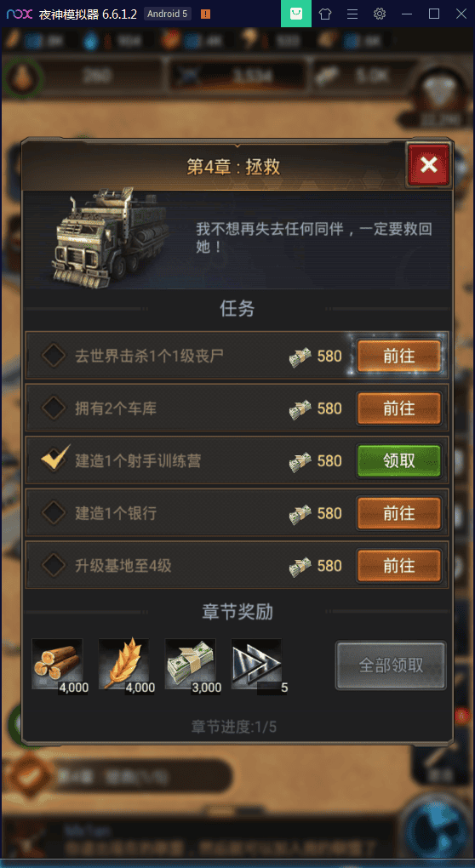Click 前往 for upgrade base to level 4

(398, 566)
